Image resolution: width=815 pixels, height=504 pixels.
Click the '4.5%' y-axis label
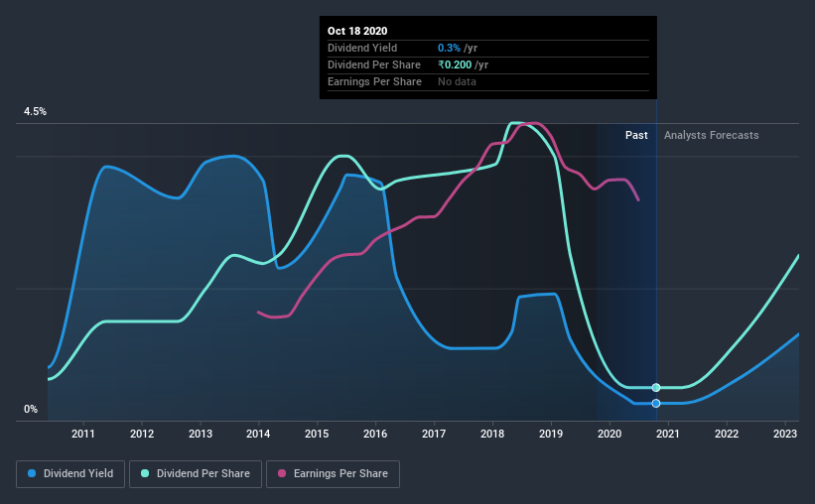[35, 112]
